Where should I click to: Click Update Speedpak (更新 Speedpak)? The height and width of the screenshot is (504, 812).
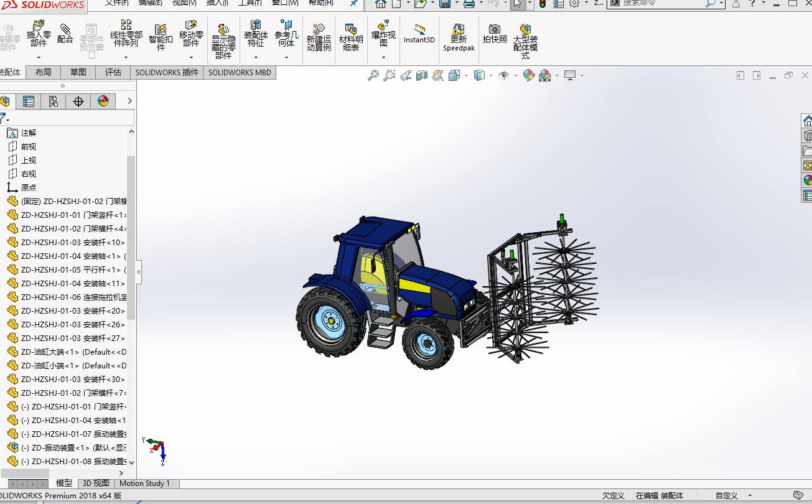[x=459, y=37]
